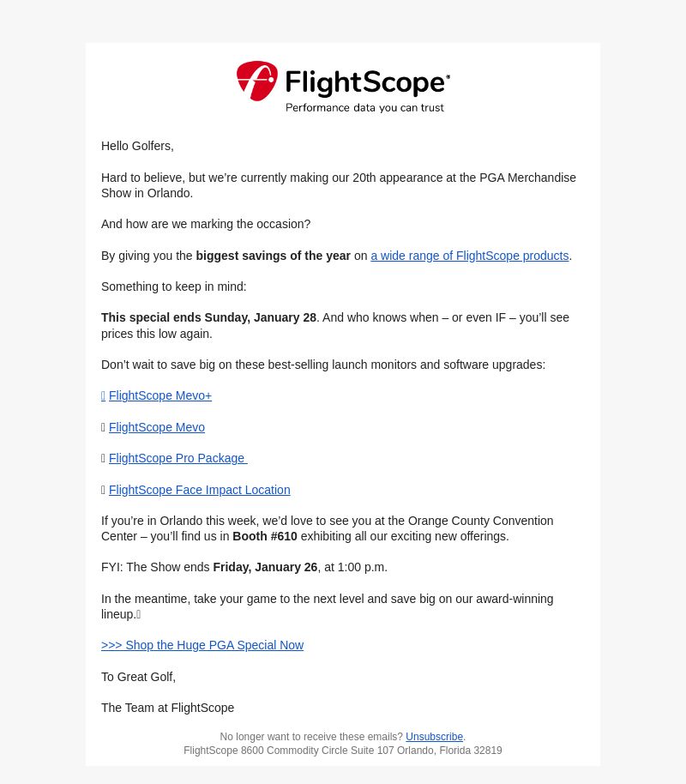This screenshot has height=784, width=686.
Task: Click the bold "biggest savings of the year"
Action: click(273, 256)
